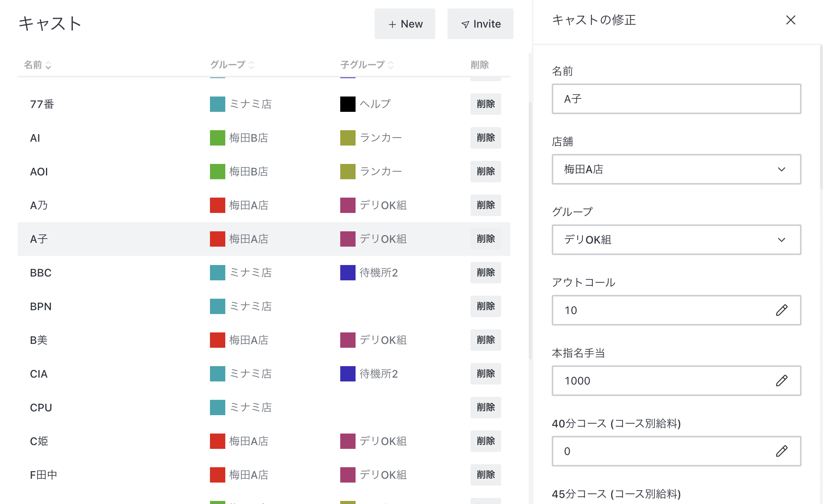Screen dimensions: 823x504
Task: Click the New button to add a cast
Action: coord(405,24)
